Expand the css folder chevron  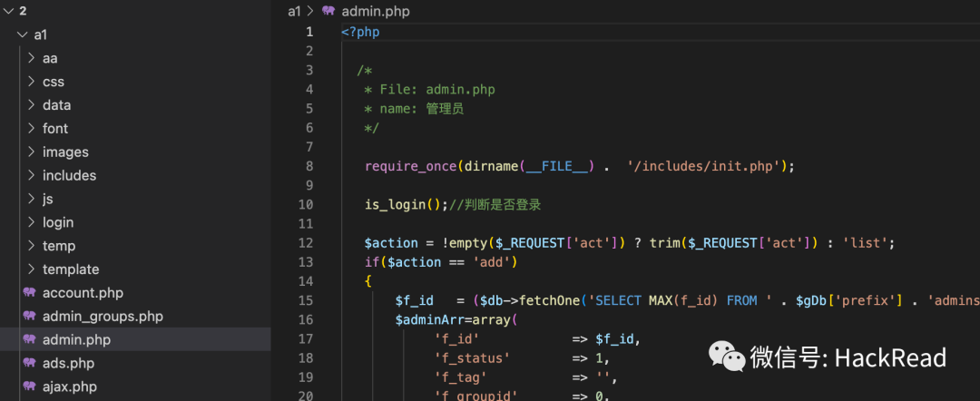(31, 82)
